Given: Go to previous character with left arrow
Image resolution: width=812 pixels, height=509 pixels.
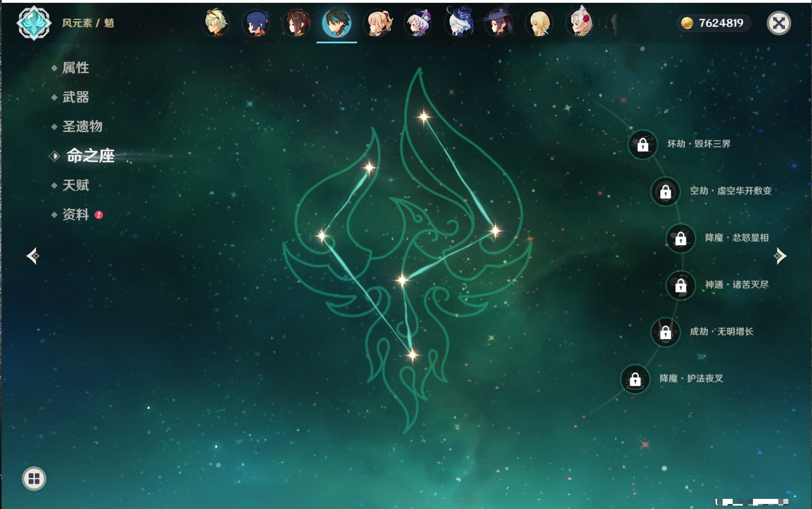Looking at the screenshot, I should (33, 256).
